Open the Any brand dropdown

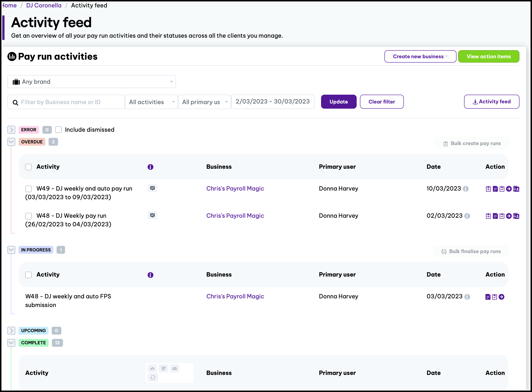pos(92,82)
